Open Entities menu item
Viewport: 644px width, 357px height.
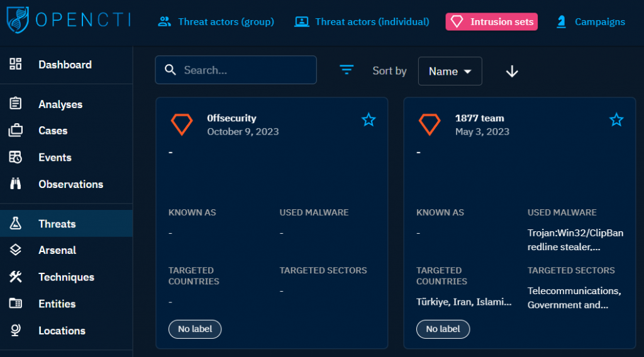(66, 304)
